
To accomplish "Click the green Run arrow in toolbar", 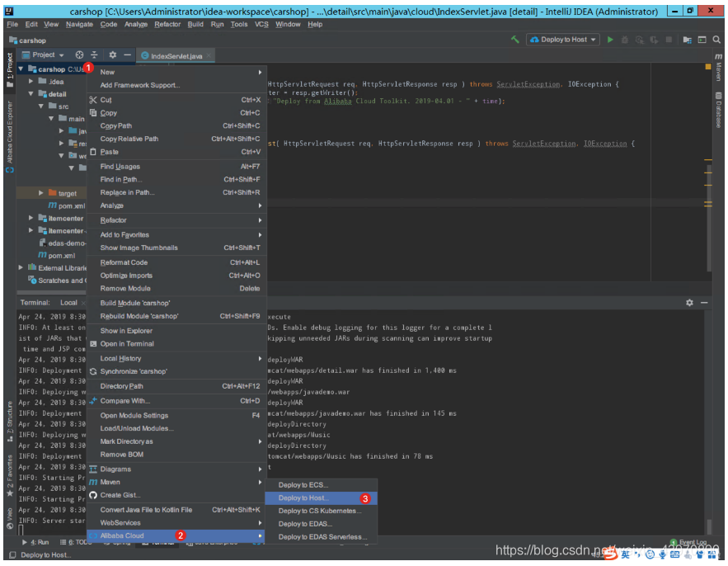I will pyautogui.click(x=611, y=40).
